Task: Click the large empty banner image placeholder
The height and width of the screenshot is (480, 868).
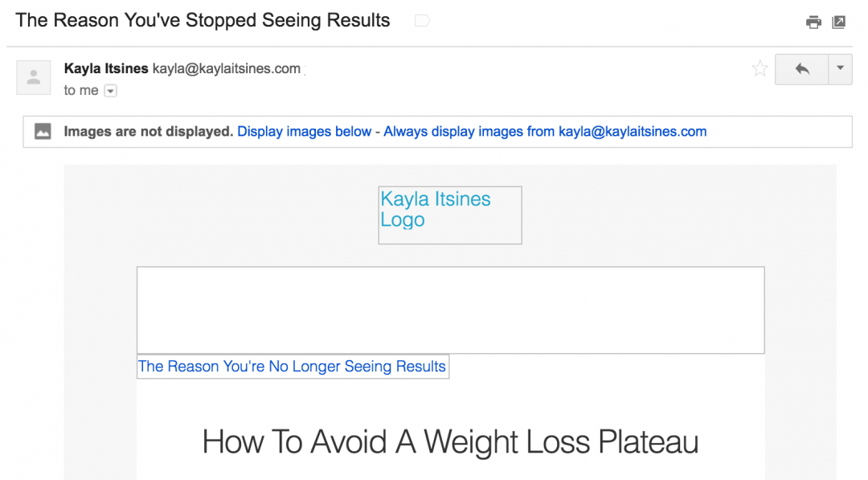Action: coord(450,310)
